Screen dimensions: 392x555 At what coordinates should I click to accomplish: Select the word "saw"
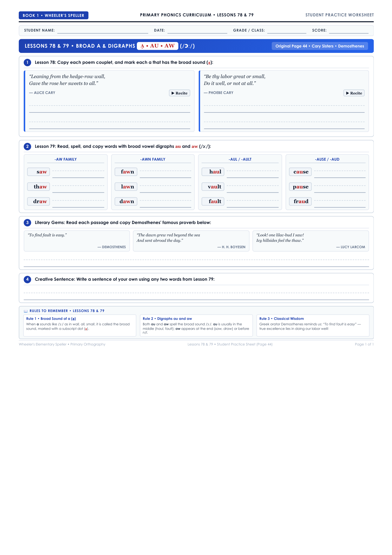42,172
